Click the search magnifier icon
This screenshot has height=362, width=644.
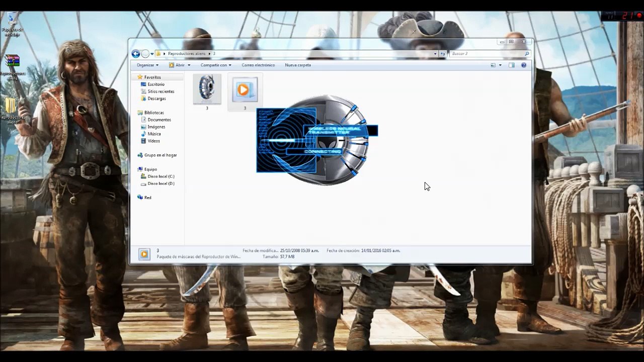(527, 53)
